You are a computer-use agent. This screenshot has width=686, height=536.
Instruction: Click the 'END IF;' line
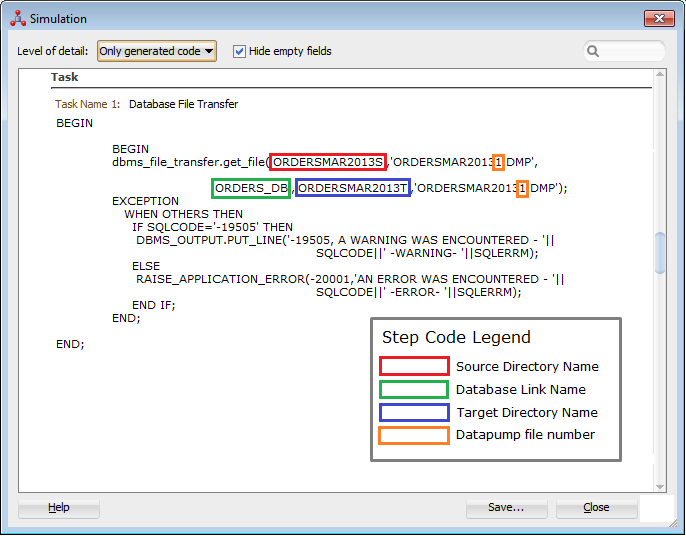pos(154,305)
